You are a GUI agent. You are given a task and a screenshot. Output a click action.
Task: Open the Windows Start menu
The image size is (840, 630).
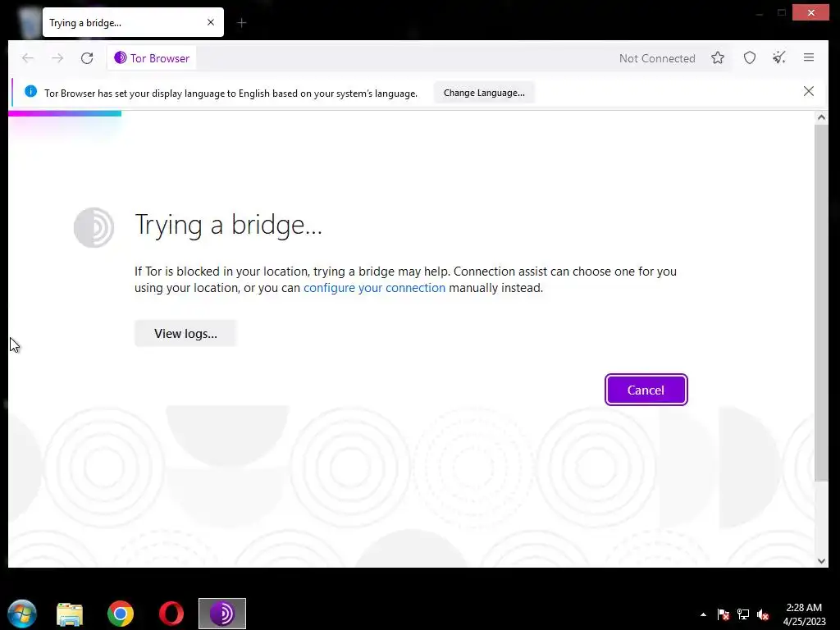click(22, 614)
